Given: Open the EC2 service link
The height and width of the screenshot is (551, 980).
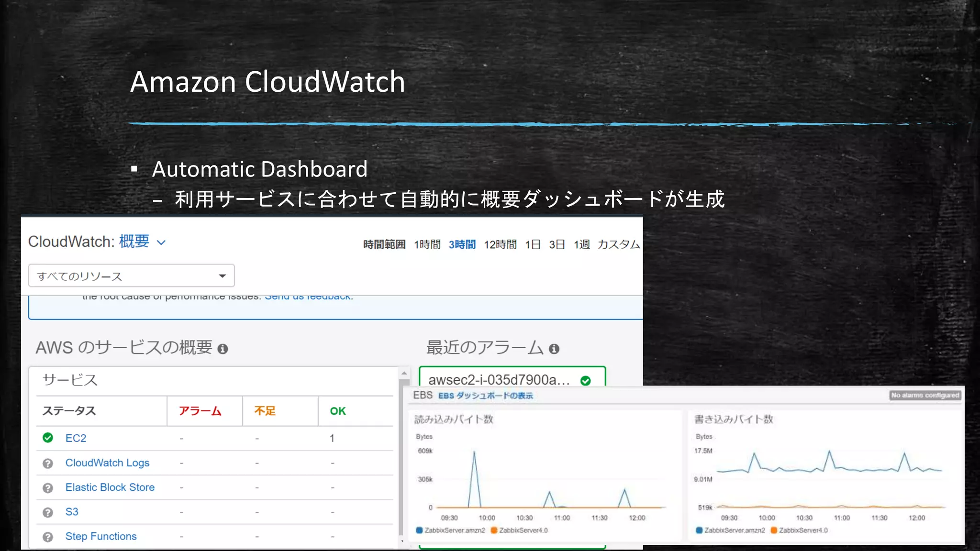Looking at the screenshot, I should coord(76,438).
